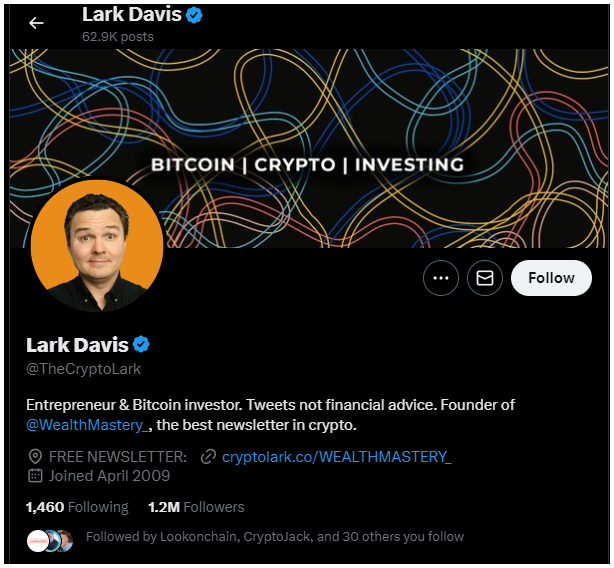Click the Lark Davis header title
Image resolution: width=614 pixels, height=568 pixels.
coord(132,15)
